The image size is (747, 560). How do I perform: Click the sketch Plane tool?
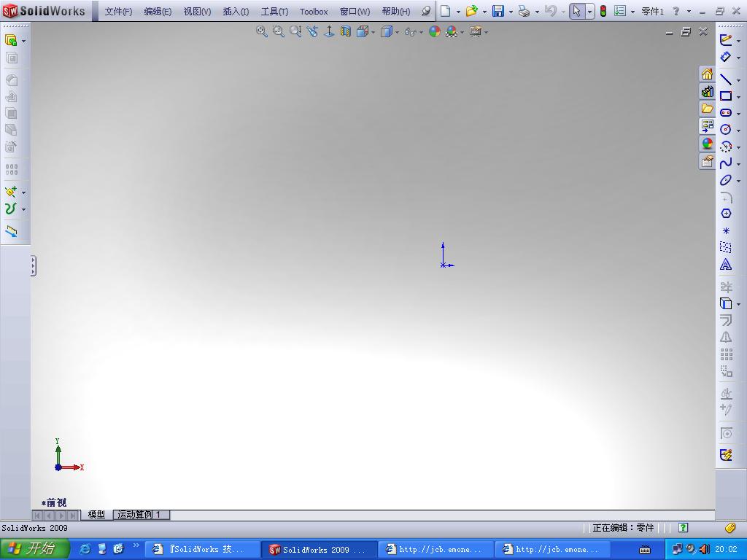(x=726, y=247)
